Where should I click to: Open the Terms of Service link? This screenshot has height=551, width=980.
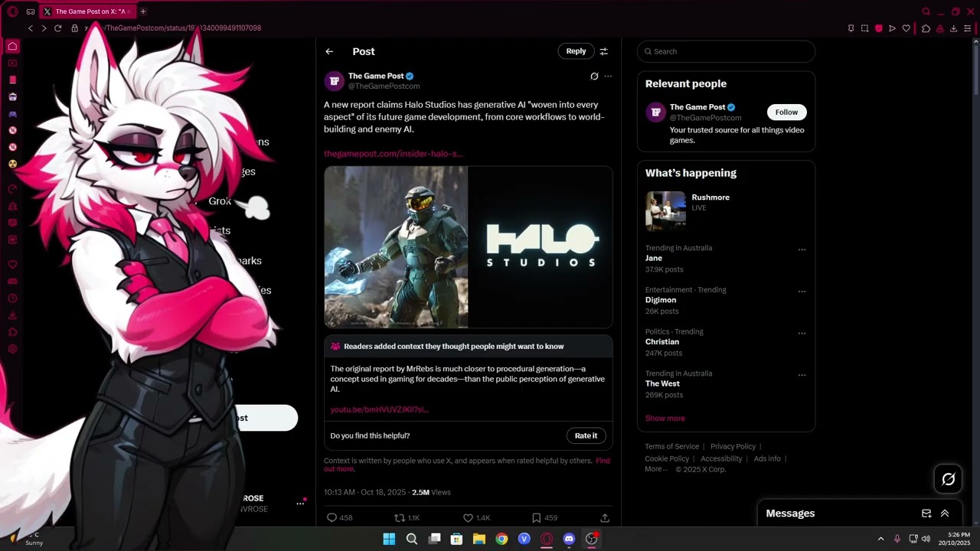pos(671,447)
